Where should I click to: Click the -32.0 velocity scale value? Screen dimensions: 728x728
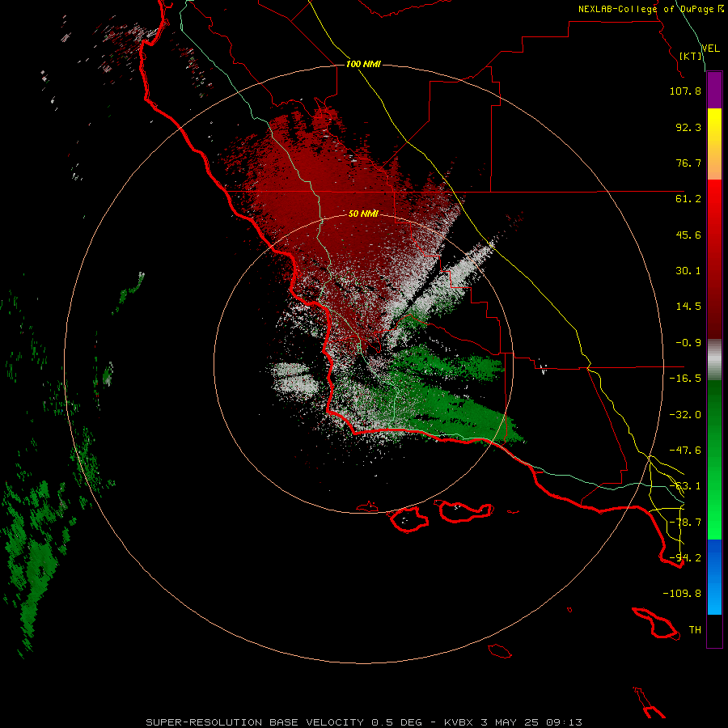click(685, 415)
